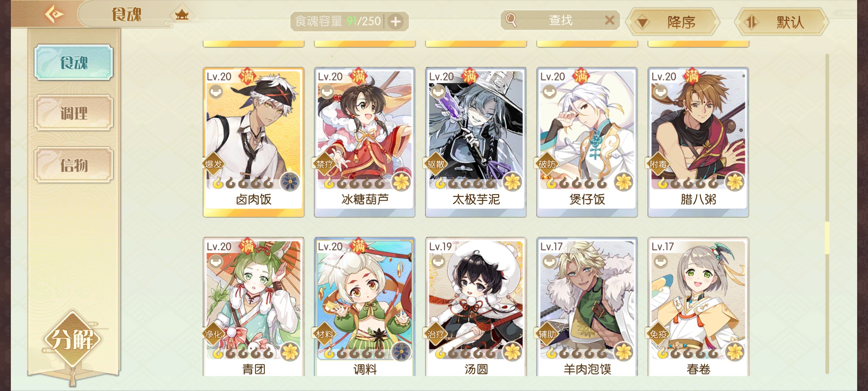Switch to the 食魂 side tab

coord(74,63)
